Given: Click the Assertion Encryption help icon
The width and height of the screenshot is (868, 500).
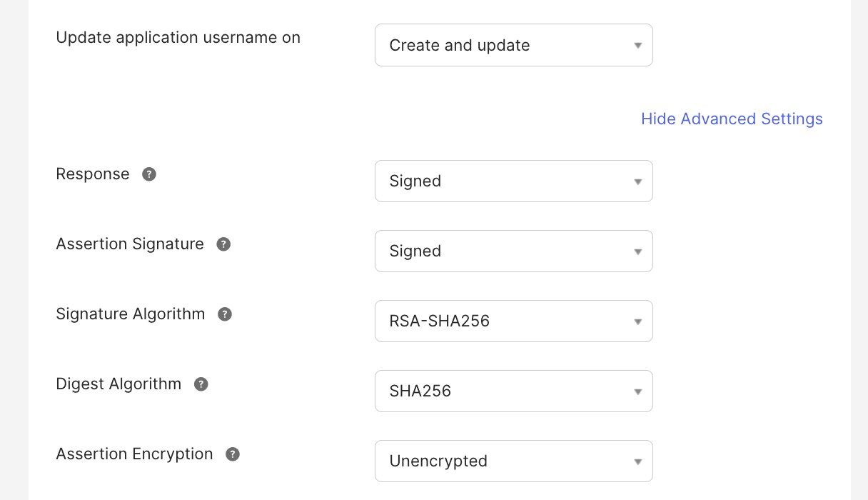Looking at the screenshot, I should pyautogui.click(x=232, y=454).
